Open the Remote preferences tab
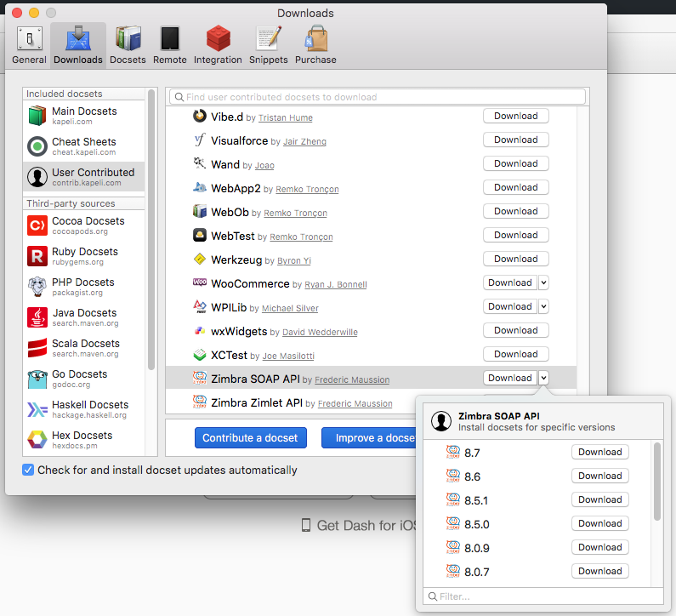The width and height of the screenshot is (676, 616). tap(170, 45)
